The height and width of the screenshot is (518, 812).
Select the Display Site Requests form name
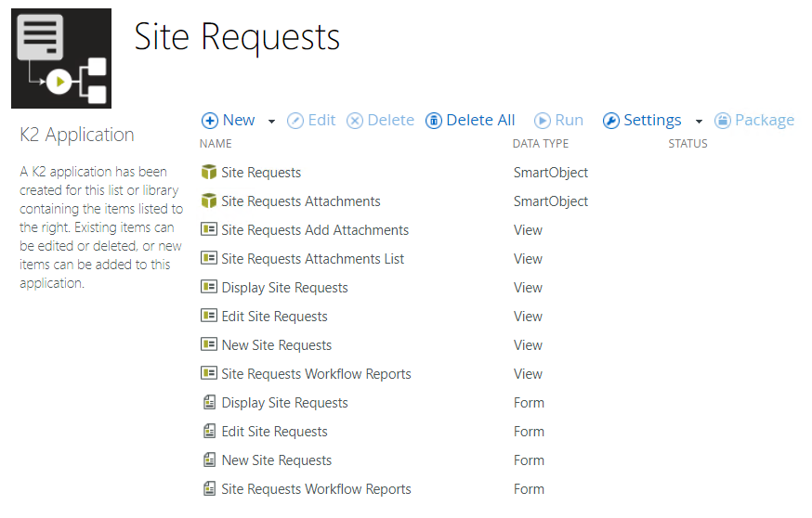tap(285, 403)
